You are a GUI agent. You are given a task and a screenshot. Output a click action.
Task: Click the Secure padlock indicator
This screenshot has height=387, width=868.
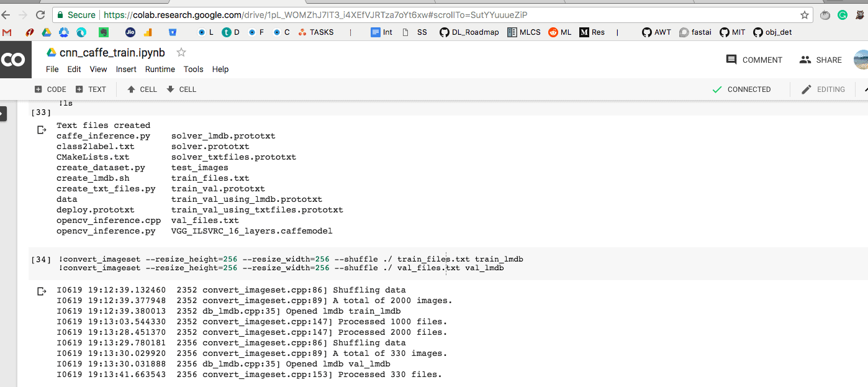click(x=76, y=15)
